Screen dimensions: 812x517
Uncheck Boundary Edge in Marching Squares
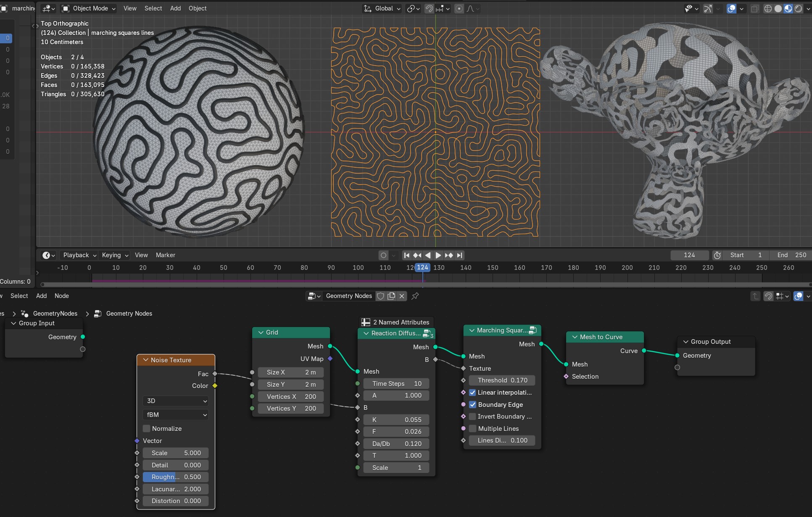pos(473,404)
